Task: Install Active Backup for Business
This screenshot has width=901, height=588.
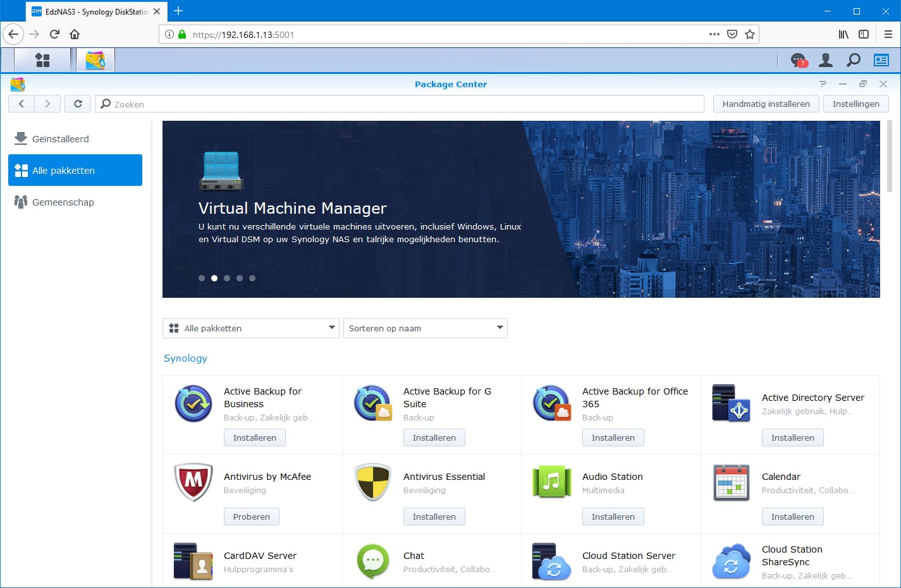Action: 255,438
